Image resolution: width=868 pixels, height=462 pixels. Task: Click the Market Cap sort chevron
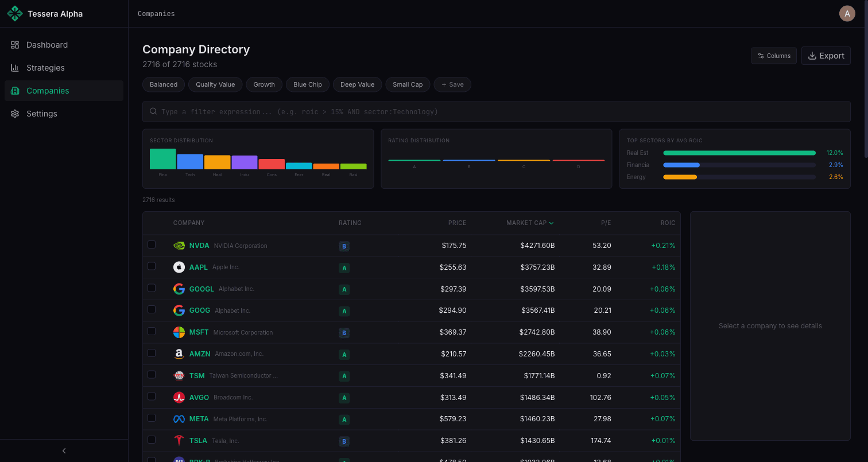point(552,223)
